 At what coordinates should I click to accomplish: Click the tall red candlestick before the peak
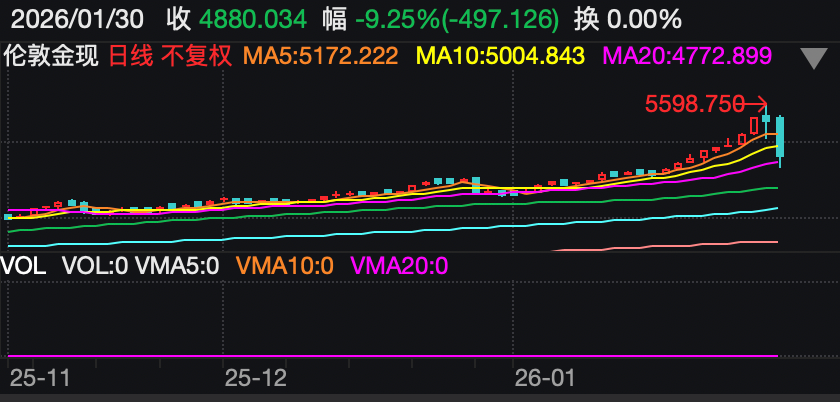tap(754, 126)
